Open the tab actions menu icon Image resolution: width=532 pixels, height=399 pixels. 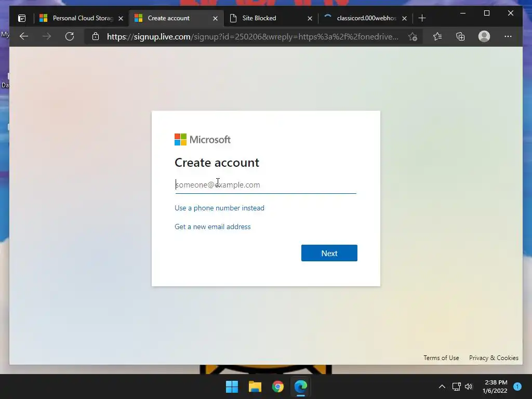tap(22, 18)
